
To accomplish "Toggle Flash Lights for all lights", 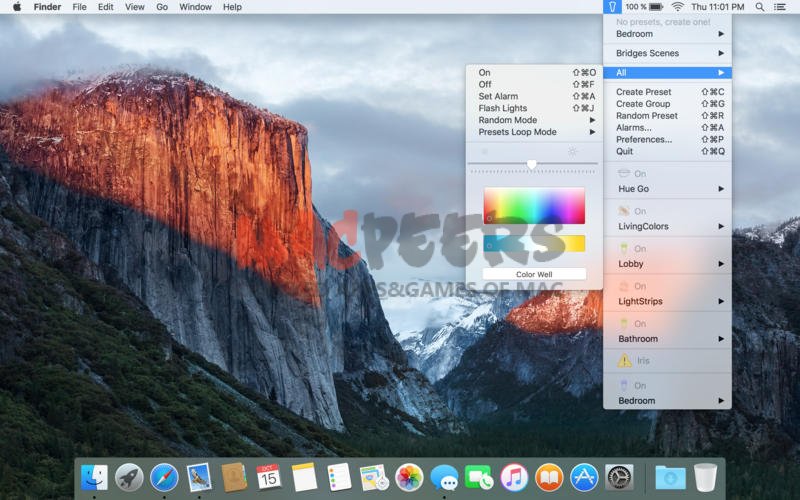I will pyautogui.click(x=503, y=108).
